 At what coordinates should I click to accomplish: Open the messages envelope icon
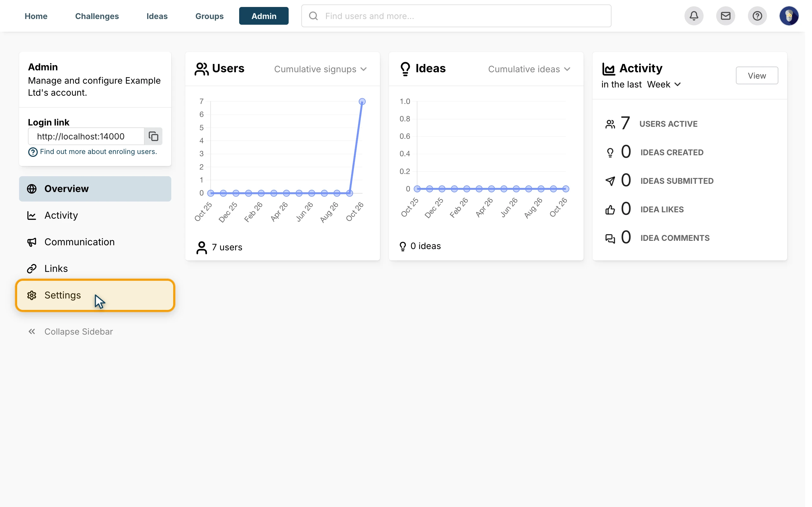click(725, 16)
